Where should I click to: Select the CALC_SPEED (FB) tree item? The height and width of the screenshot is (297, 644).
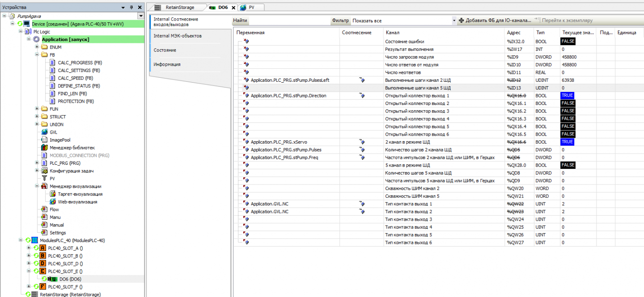click(75, 78)
